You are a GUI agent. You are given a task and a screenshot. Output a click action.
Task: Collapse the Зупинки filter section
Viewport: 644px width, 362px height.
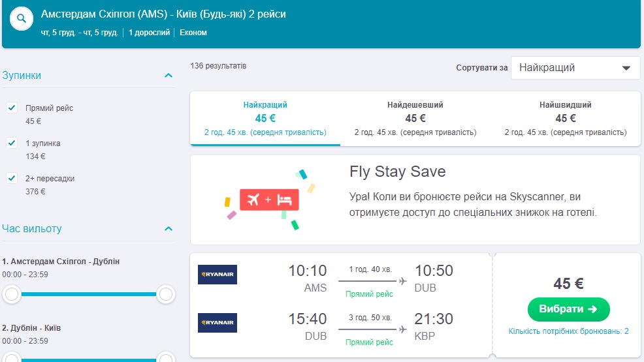coord(169,76)
